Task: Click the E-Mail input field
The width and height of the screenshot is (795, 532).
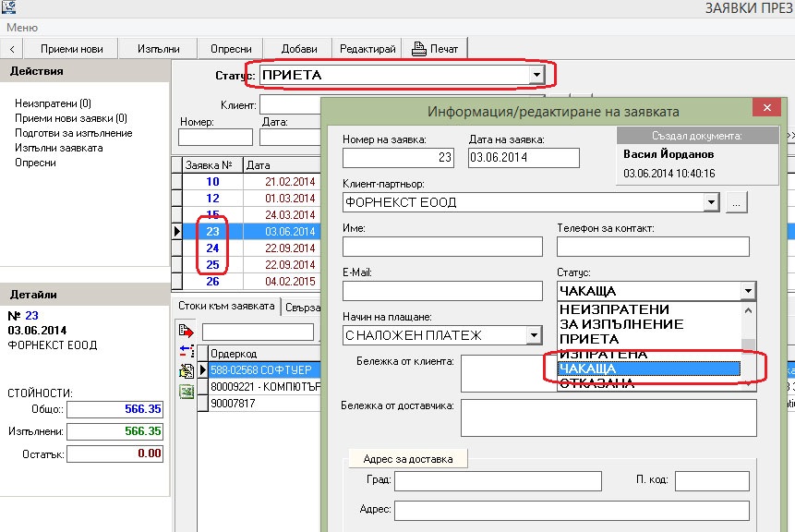Action: point(442,291)
